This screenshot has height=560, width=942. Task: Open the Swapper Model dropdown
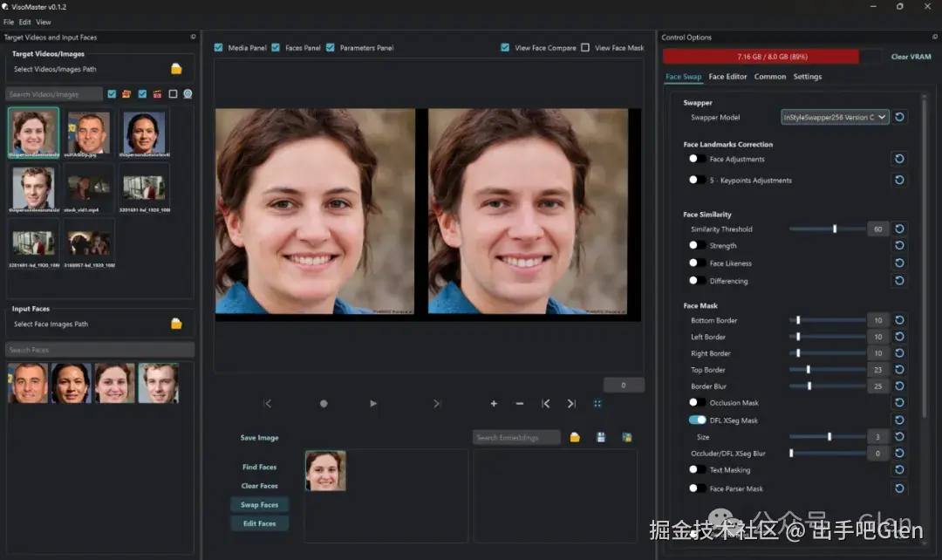[x=835, y=117]
